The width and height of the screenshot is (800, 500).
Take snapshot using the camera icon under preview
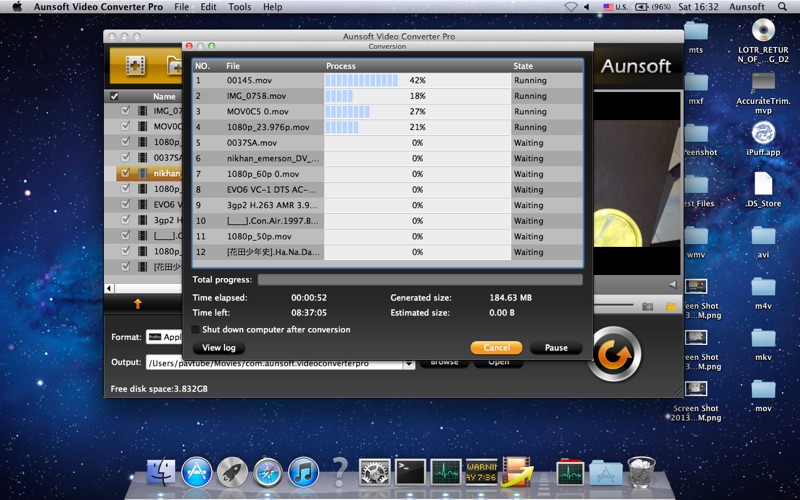click(647, 307)
